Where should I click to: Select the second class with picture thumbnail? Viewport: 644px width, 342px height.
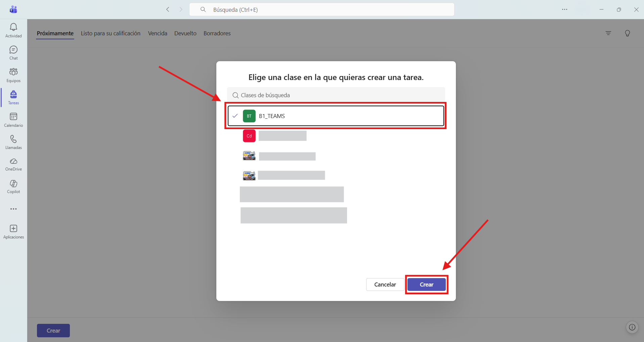pos(249,176)
